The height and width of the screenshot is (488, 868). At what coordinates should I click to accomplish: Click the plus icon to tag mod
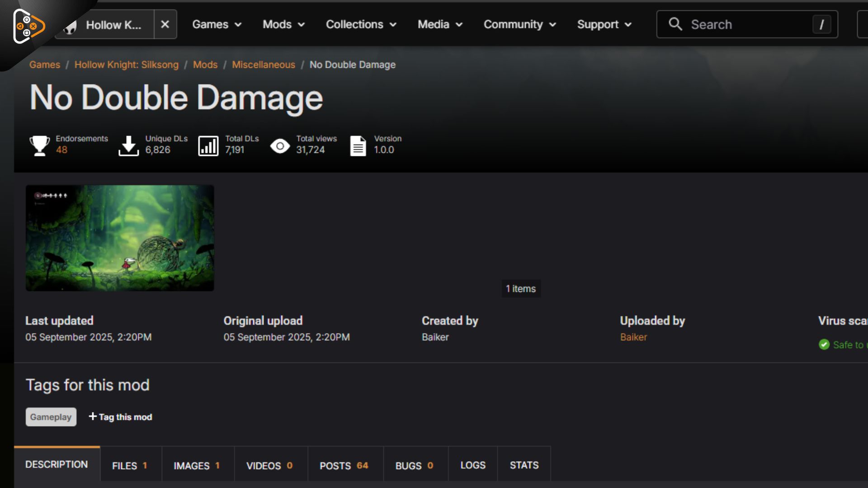coord(93,416)
